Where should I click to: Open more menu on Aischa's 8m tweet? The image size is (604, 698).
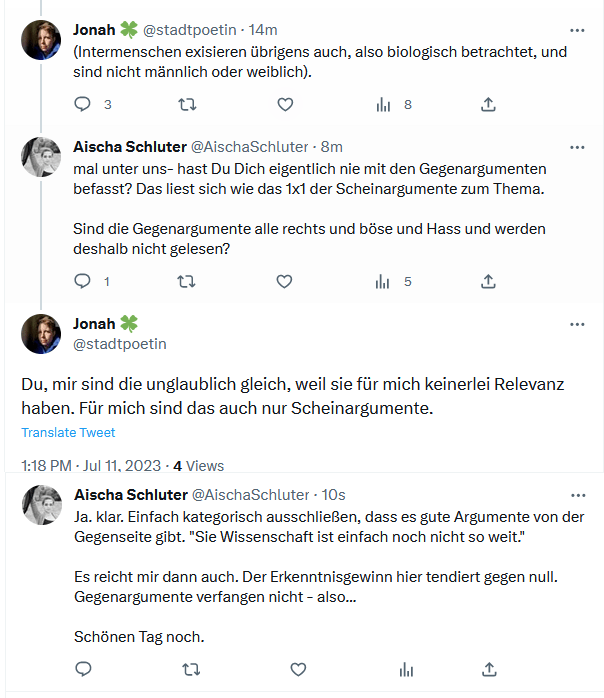coord(577,147)
